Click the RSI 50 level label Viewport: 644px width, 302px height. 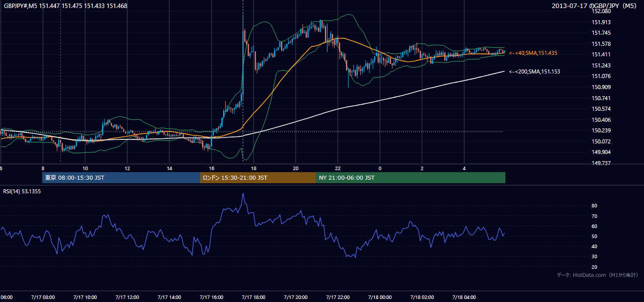point(595,236)
